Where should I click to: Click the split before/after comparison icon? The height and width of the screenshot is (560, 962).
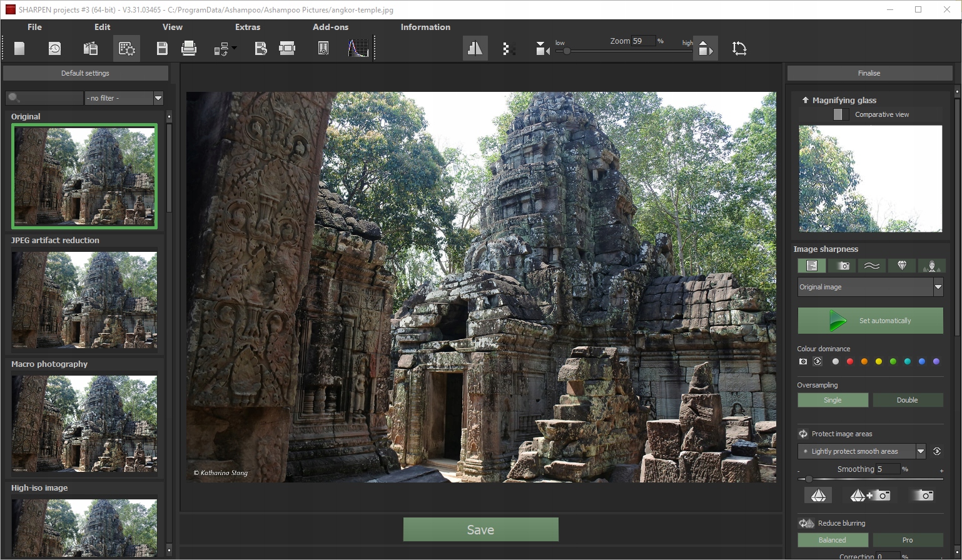pos(475,49)
